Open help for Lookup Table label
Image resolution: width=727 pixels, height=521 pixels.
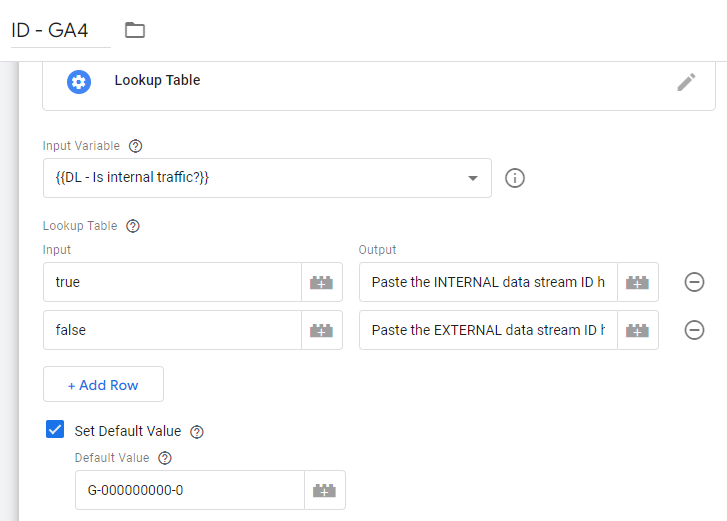pyautogui.click(x=133, y=226)
